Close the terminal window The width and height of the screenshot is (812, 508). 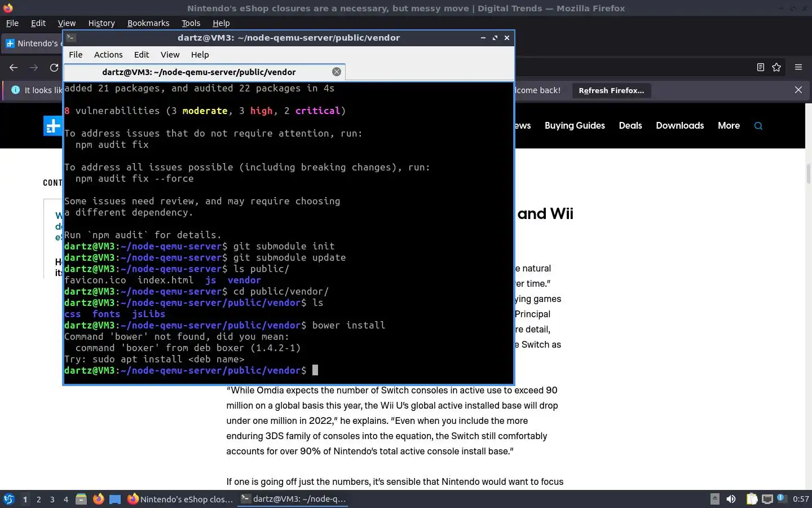pyautogui.click(x=507, y=38)
